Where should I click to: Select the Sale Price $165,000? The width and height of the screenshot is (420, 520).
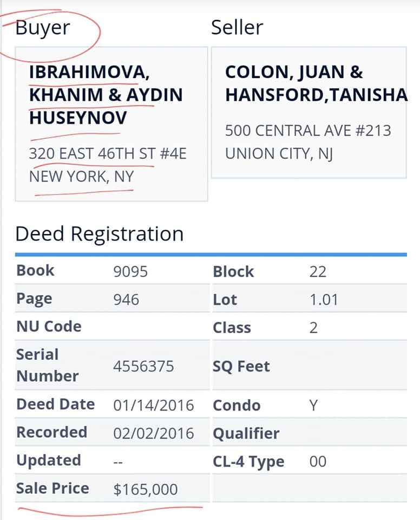(145, 490)
